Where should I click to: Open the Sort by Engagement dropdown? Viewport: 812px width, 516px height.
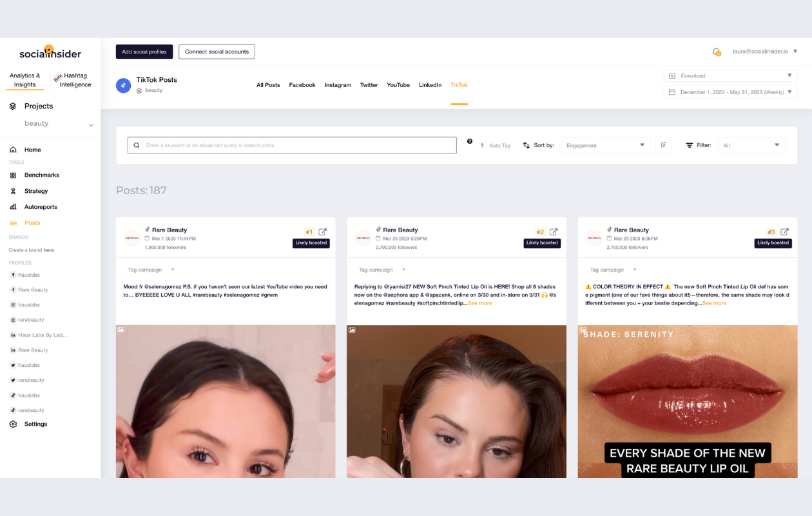[606, 145]
